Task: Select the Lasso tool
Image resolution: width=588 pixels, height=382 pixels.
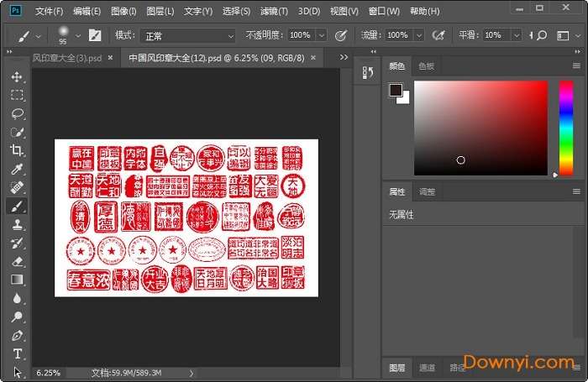Action: (x=17, y=113)
